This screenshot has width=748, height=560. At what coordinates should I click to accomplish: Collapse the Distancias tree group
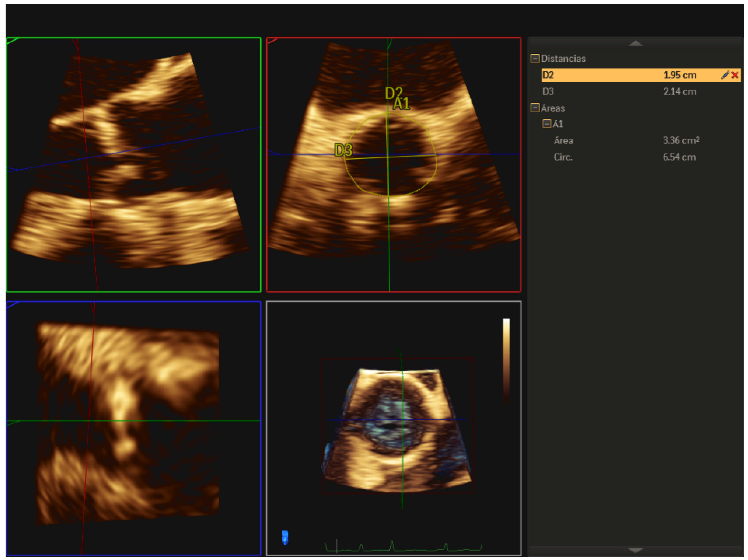[535, 58]
